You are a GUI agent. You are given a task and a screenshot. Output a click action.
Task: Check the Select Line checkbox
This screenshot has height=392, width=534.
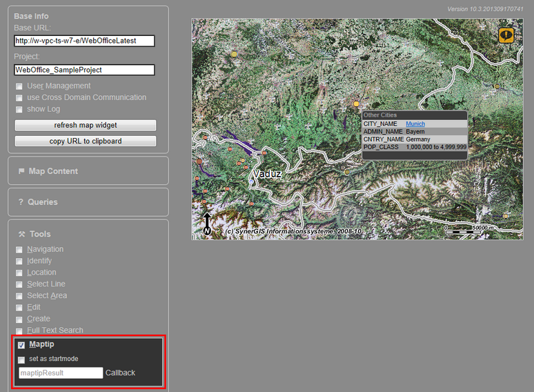click(19, 285)
